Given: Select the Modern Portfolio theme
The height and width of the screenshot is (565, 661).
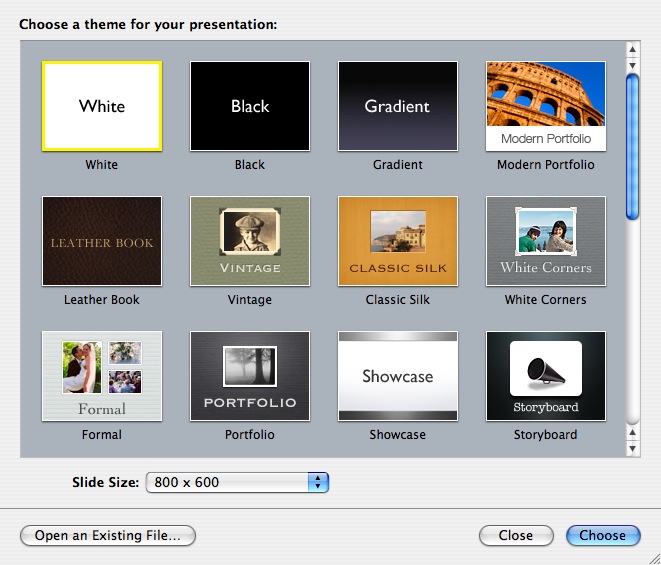Looking at the screenshot, I should [x=545, y=106].
